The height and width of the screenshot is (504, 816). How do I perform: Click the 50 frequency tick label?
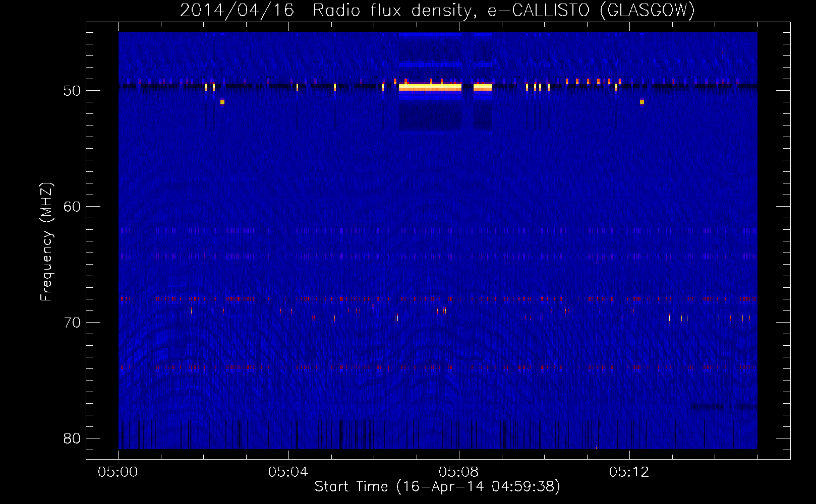click(x=72, y=91)
